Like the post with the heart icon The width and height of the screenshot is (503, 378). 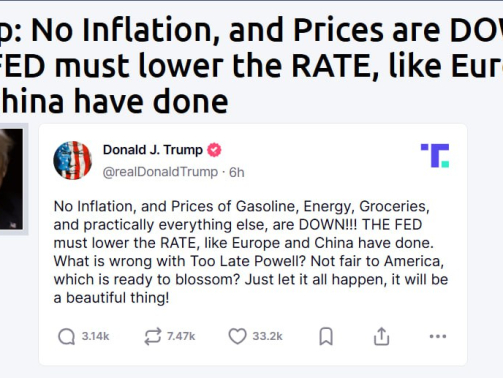[237, 336]
